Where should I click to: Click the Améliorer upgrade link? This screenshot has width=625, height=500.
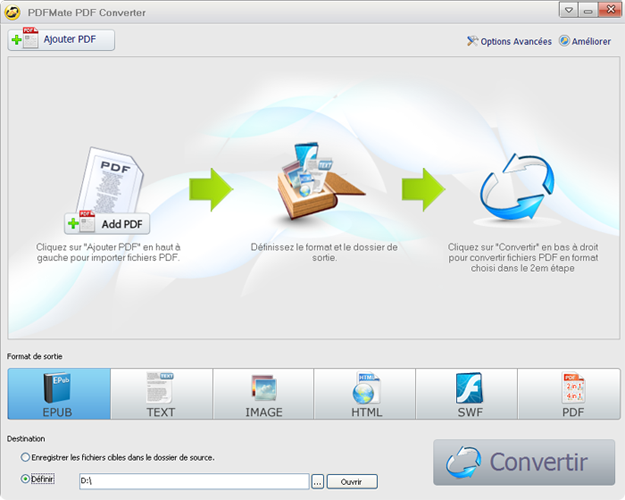[585, 41]
